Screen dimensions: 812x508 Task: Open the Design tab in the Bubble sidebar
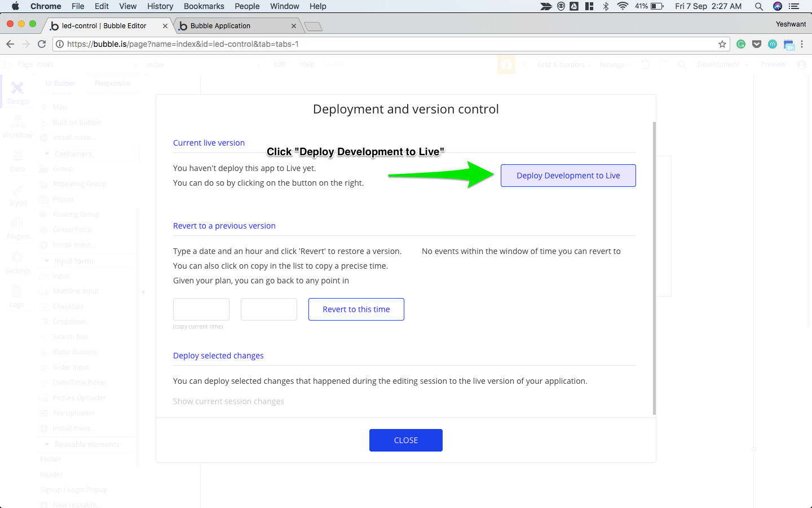coord(17,93)
